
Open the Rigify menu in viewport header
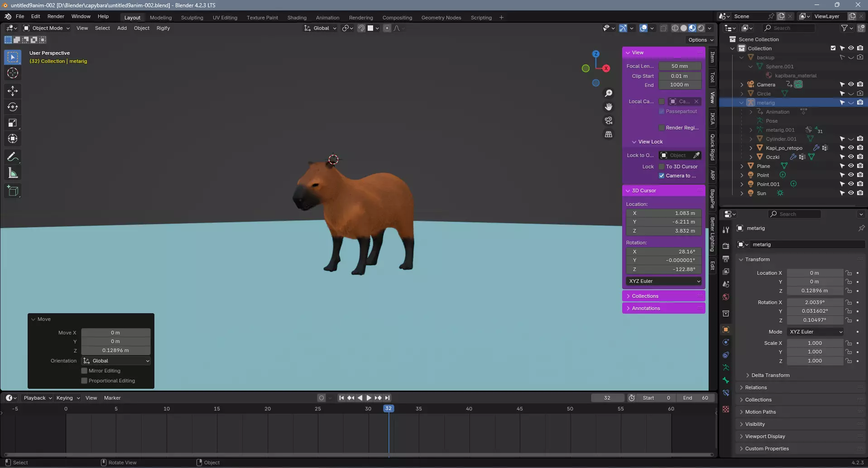[163, 28]
